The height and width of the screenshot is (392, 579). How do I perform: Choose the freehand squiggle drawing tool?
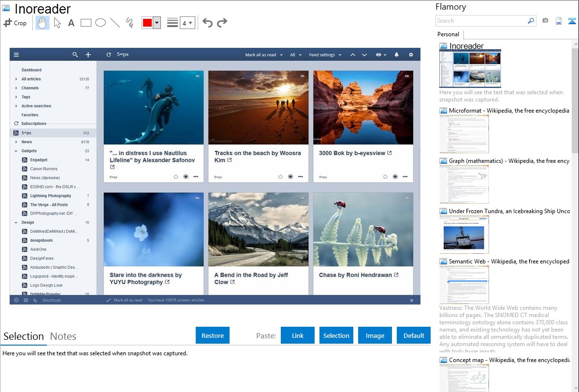pos(130,23)
